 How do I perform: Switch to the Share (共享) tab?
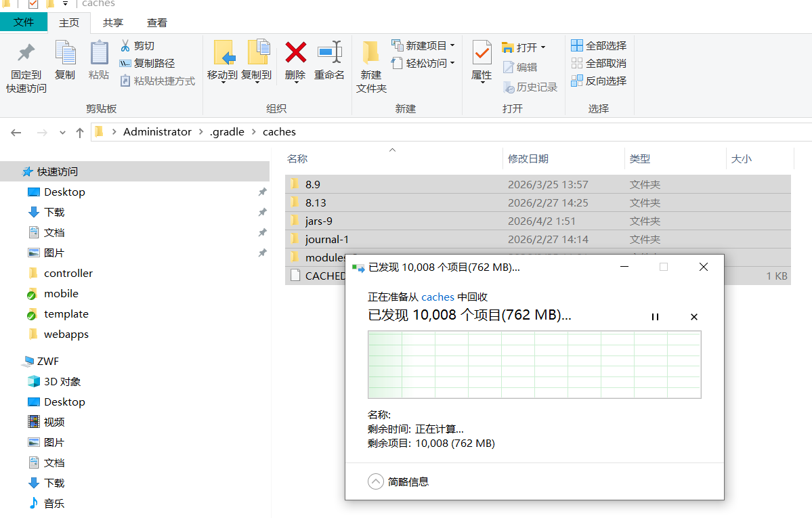[x=113, y=23]
